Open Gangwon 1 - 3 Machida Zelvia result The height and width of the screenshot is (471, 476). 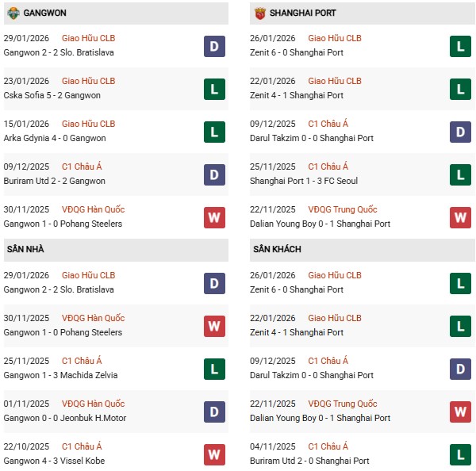(58, 375)
